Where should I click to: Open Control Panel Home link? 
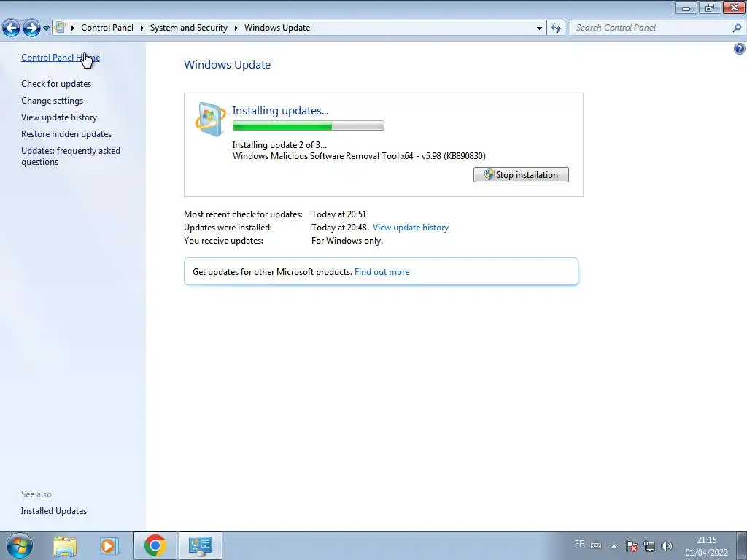[x=61, y=58]
